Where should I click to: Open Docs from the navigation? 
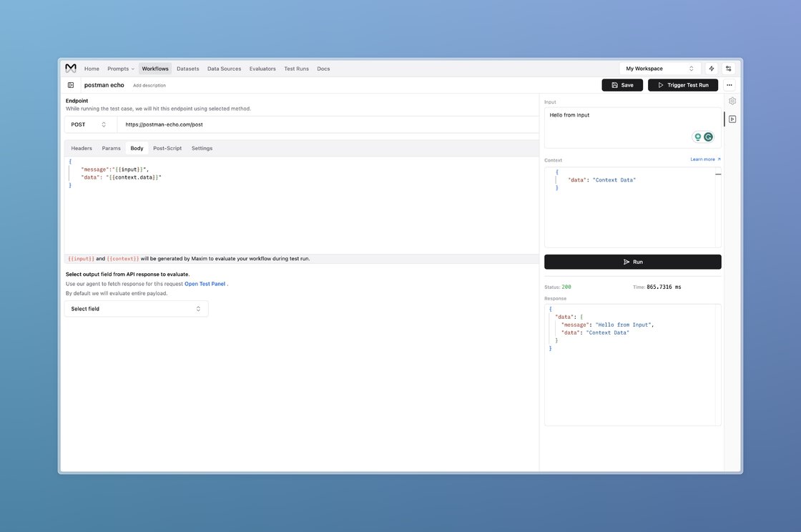pos(323,69)
